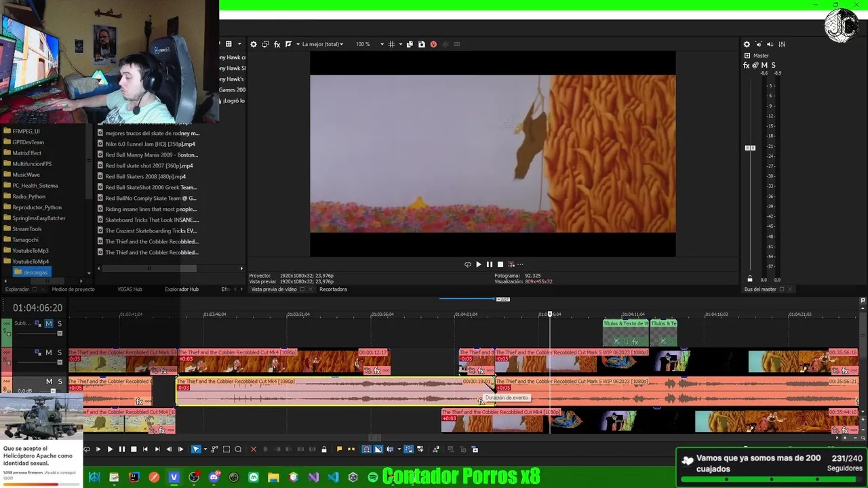The height and width of the screenshot is (488, 868).
Task: Open edit tool dropdown arrow
Action: 205,449
